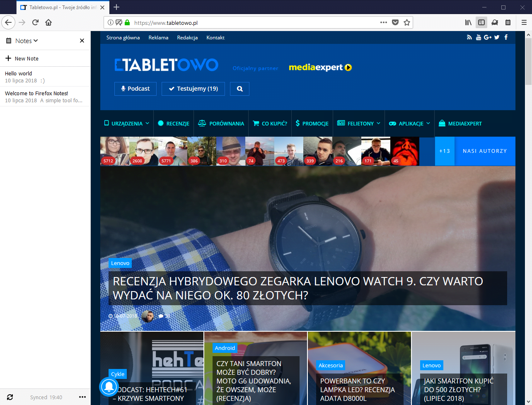
Task: Open the Android category tag
Action: tap(225, 348)
